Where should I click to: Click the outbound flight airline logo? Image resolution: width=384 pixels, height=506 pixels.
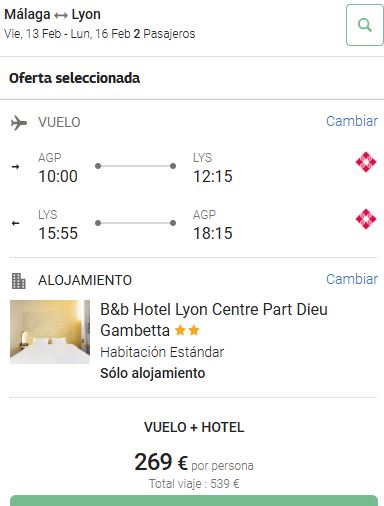pyautogui.click(x=366, y=162)
